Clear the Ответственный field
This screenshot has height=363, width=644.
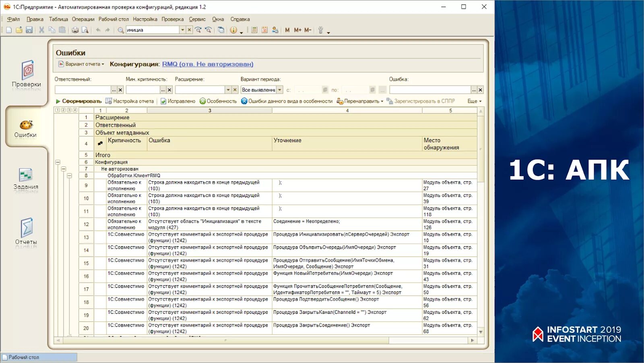(x=120, y=90)
